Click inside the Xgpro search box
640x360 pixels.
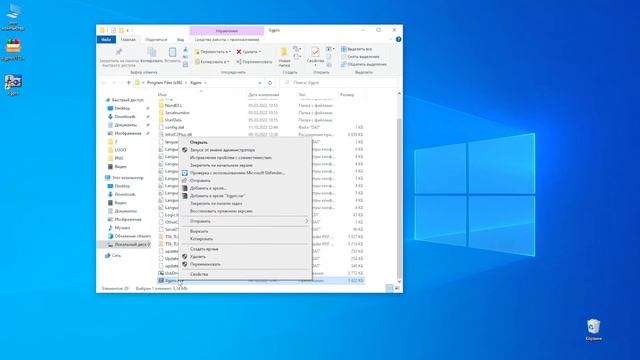click(x=338, y=83)
